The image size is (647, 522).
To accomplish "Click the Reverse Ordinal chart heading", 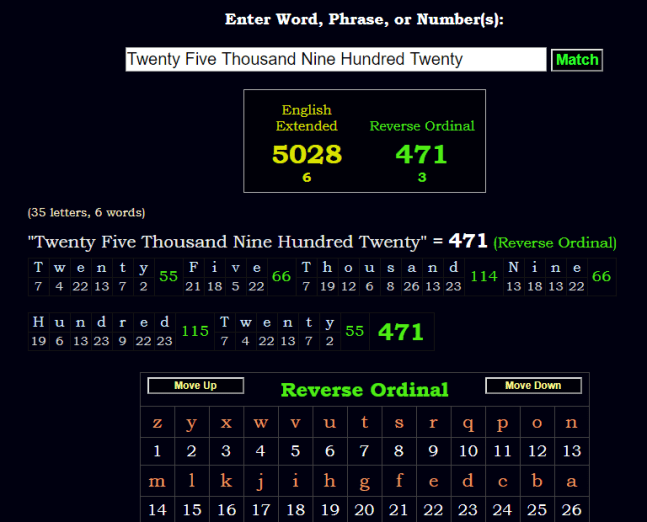I will (x=364, y=390).
